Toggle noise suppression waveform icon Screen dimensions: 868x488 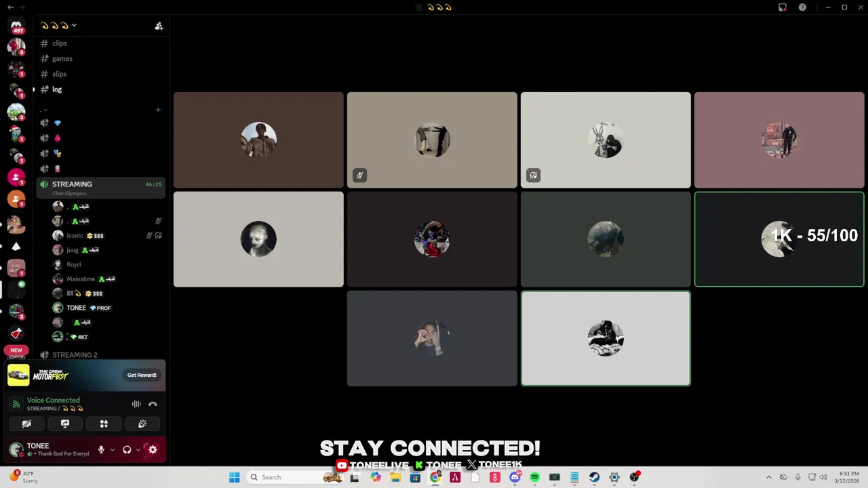point(136,404)
